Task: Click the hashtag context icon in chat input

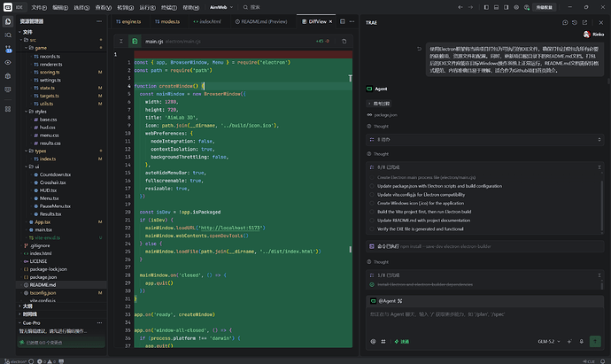Action: tap(383, 341)
